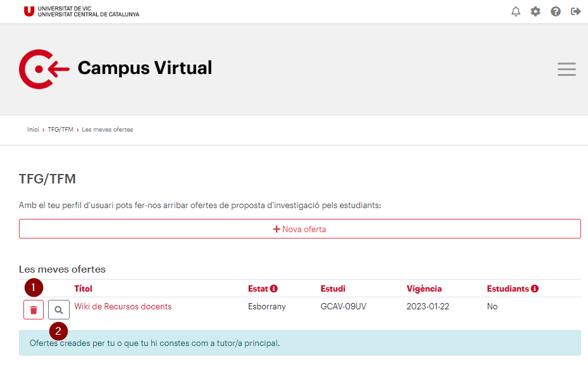
Task: Open settings gear icon in header
Action: tap(535, 11)
